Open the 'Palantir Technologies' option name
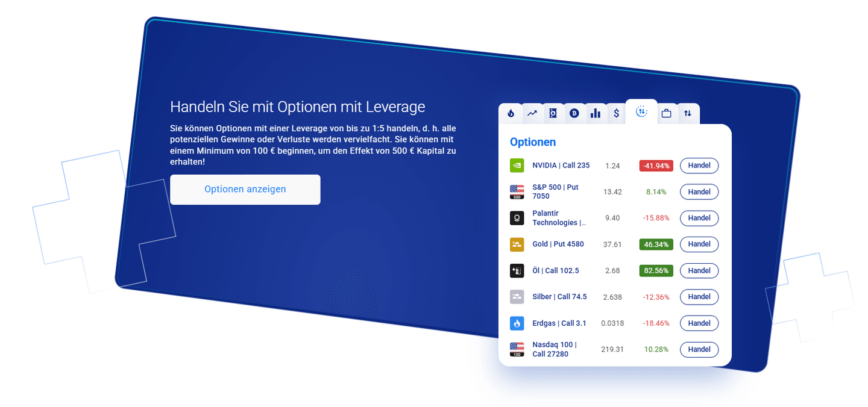Screen dimensions: 868x407 pos(559,218)
